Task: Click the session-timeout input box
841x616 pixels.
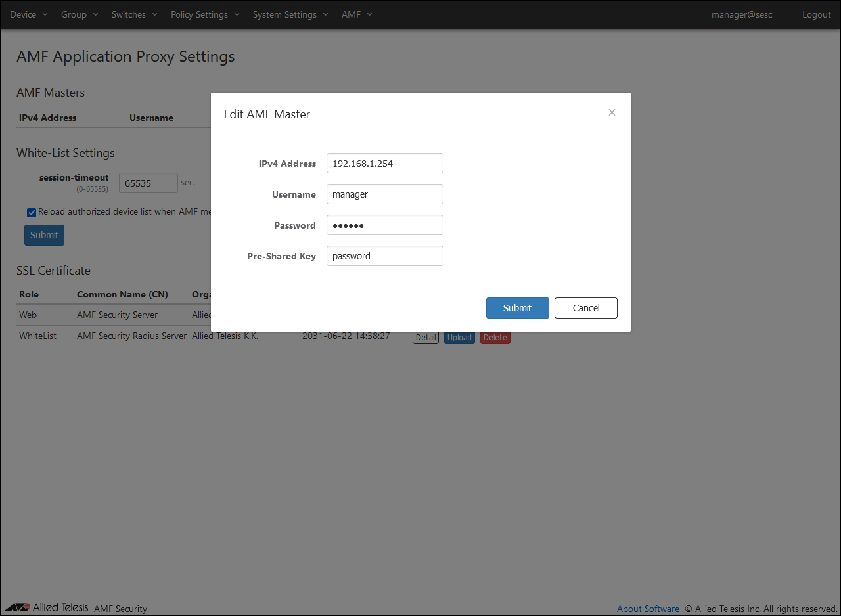Action: (148, 183)
